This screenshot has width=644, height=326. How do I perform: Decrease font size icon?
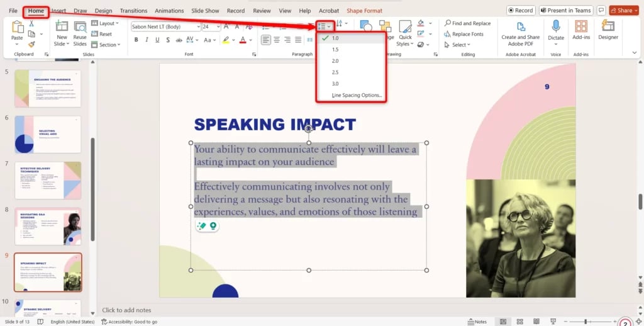click(237, 26)
